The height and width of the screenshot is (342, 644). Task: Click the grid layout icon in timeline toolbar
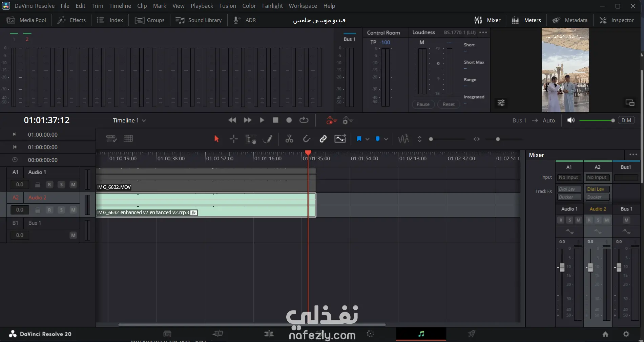tap(128, 139)
